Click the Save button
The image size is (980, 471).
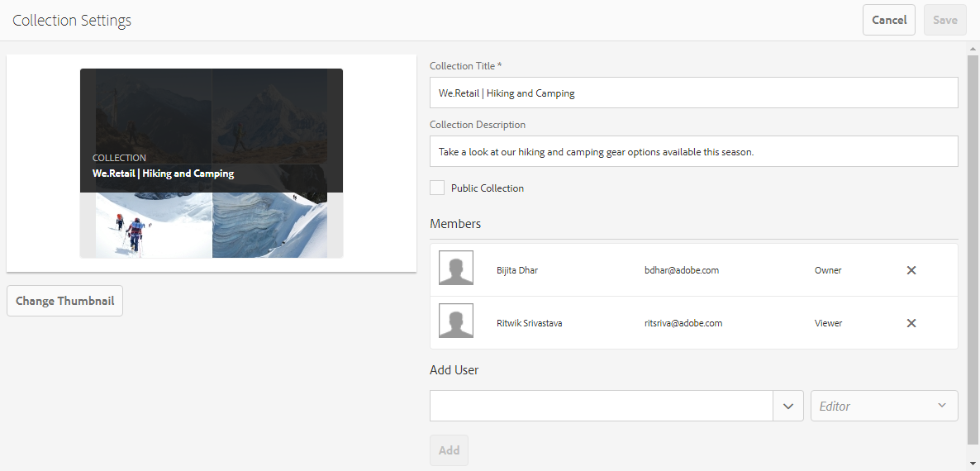coord(945,20)
